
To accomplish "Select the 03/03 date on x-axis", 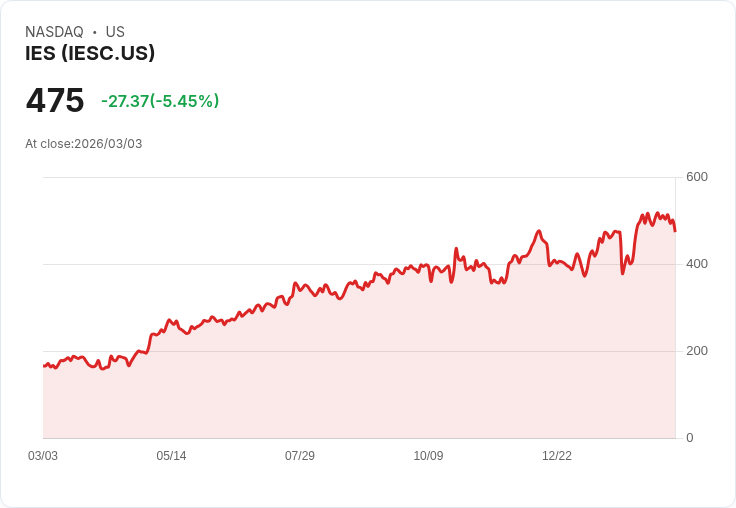I will pyautogui.click(x=43, y=456).
